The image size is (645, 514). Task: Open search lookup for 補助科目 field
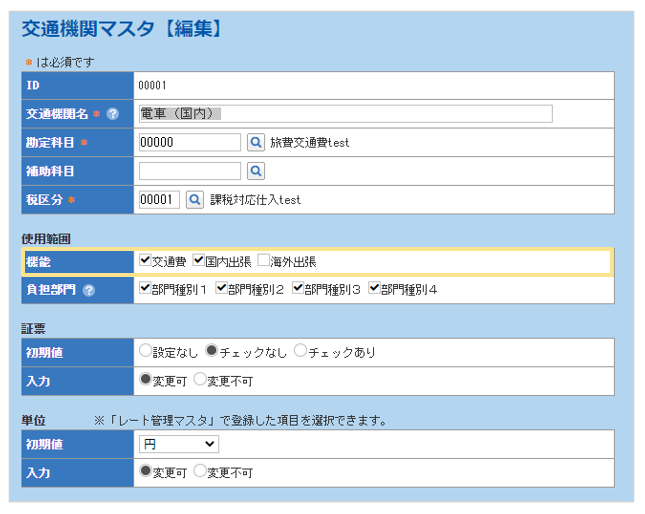tap(255, 171)
